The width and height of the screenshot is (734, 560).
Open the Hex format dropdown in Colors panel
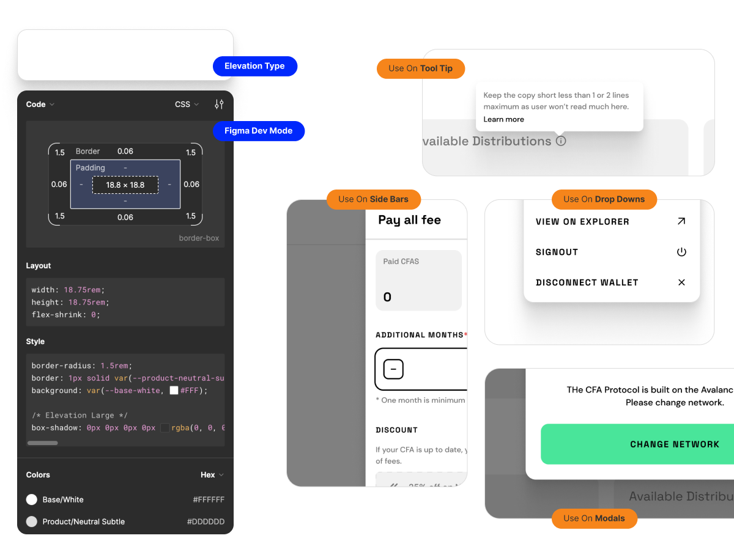[211, 474]
